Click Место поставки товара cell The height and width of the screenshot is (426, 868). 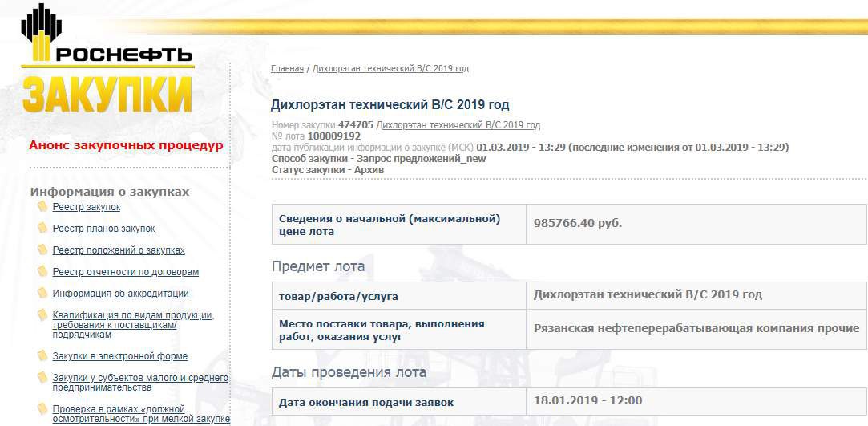tap(399, 330)
